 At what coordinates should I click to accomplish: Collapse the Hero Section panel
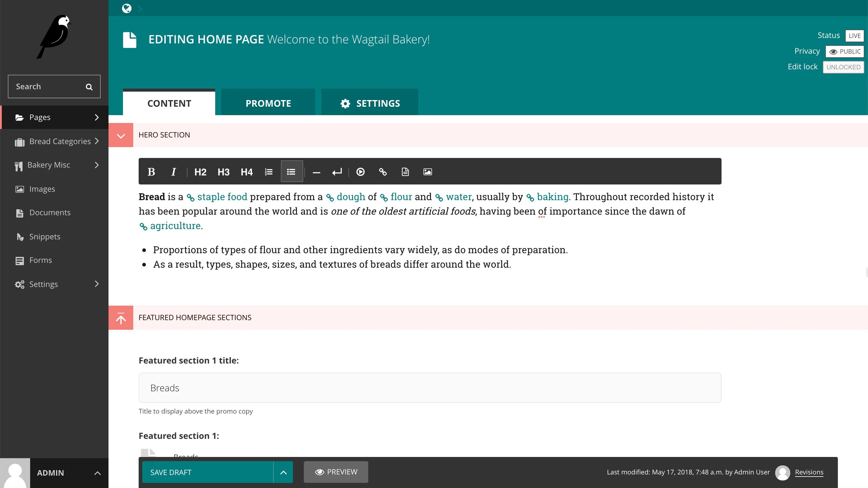(121, 135)
